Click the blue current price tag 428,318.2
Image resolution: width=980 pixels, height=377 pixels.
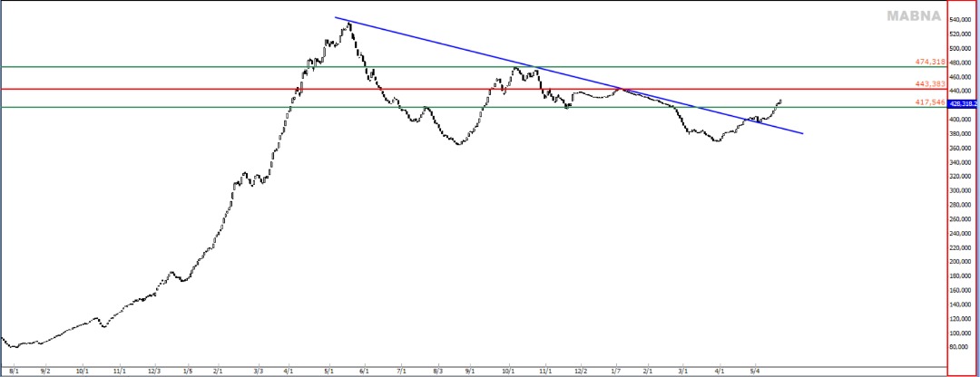[x=962, y=104]
